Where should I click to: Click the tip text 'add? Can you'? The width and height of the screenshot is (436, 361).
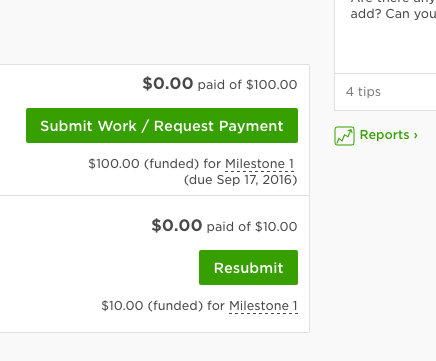pos(393,14)
